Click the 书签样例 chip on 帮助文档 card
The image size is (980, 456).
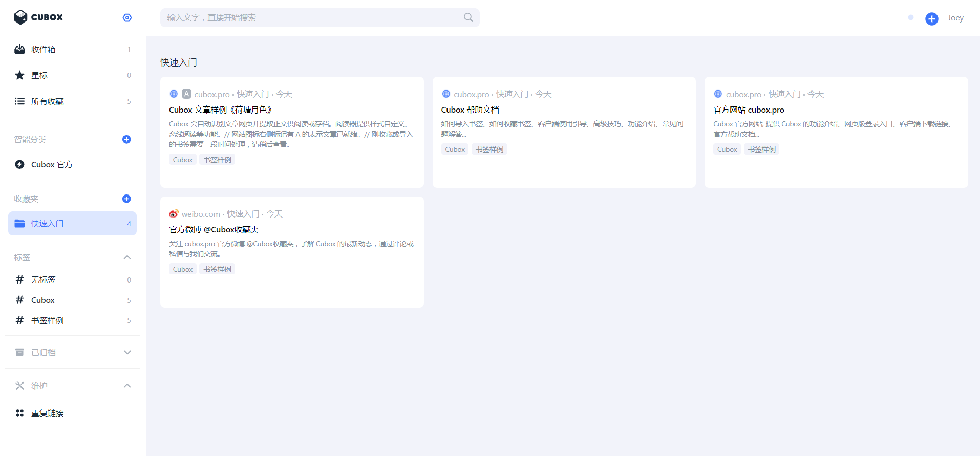[x=489, y=149]
